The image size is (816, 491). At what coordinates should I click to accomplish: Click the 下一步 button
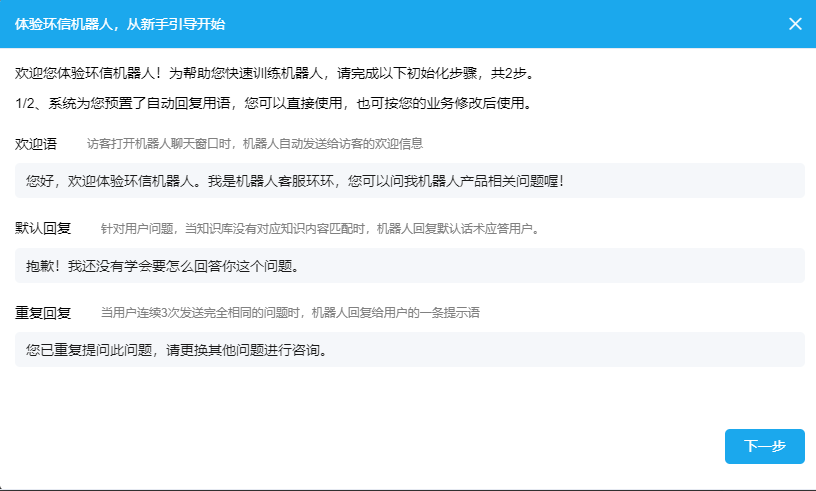coord(764,446)
